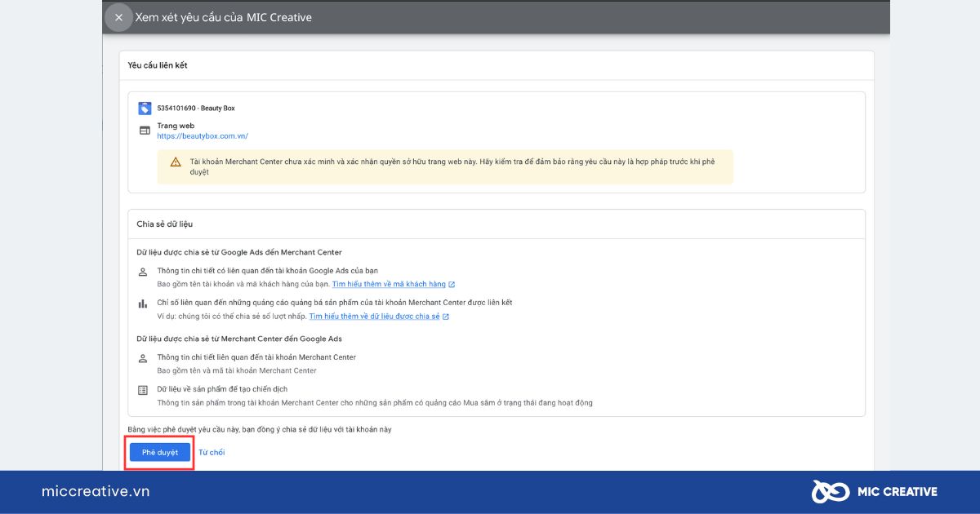980x514 pixels.
Task: Open the beautybox.com.vn website link
Action: (x=203, y=136)
